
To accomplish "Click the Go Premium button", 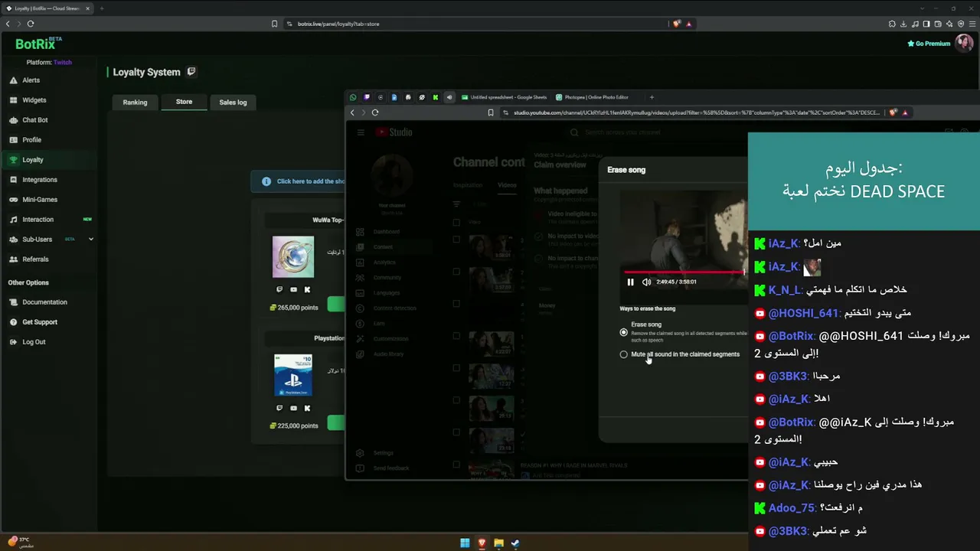I will (929, 44).
